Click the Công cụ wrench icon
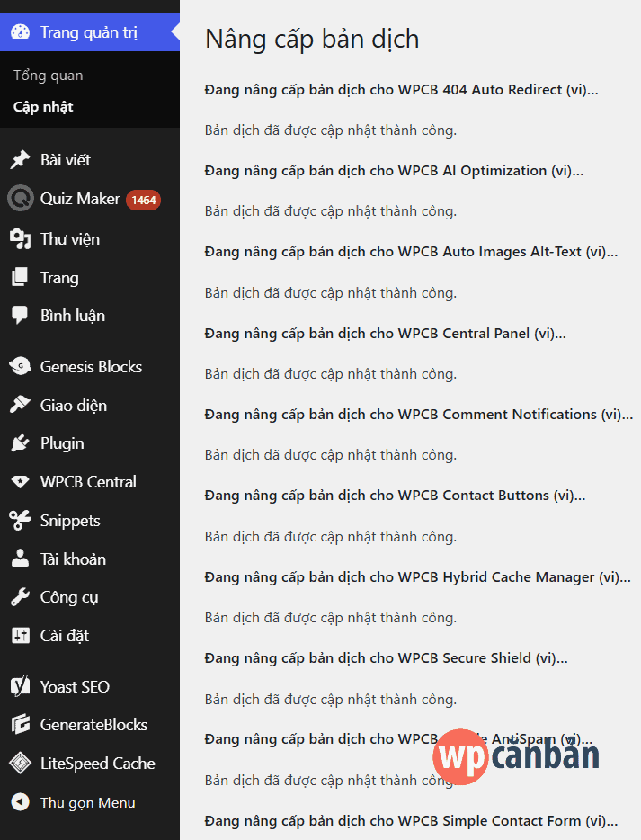Viewport: 641px width, 840px height. click(21, 597)
